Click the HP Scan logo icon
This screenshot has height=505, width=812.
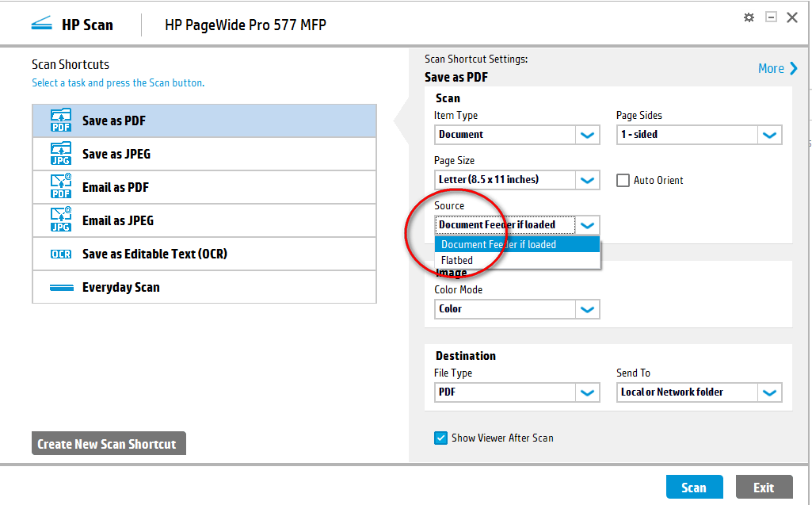[41, 24]
